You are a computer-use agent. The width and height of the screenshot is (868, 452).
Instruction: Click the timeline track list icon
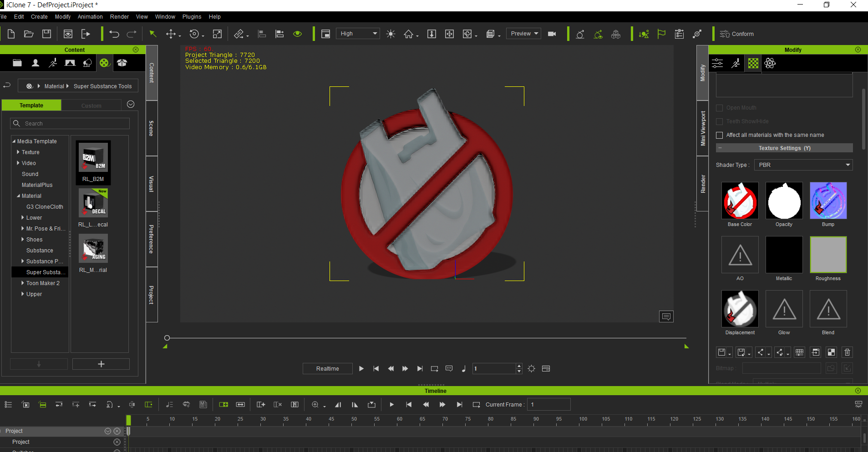click(x=8, y=405)
